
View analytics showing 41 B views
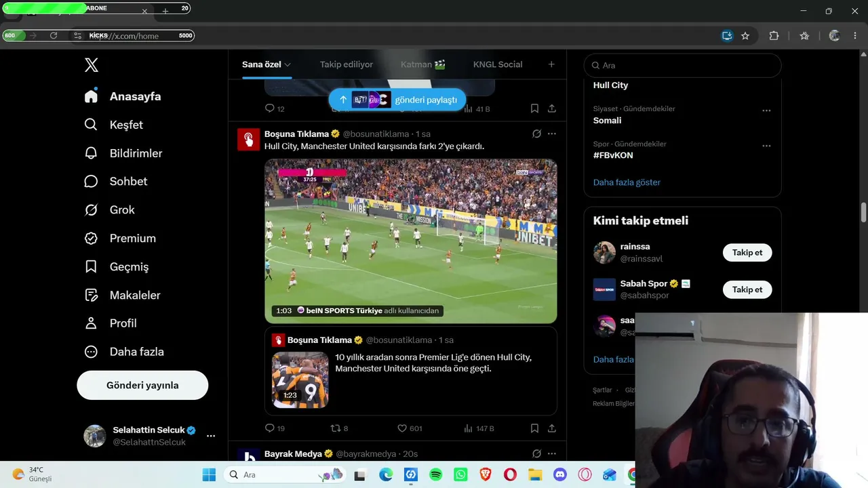click(x=477, y=108)
